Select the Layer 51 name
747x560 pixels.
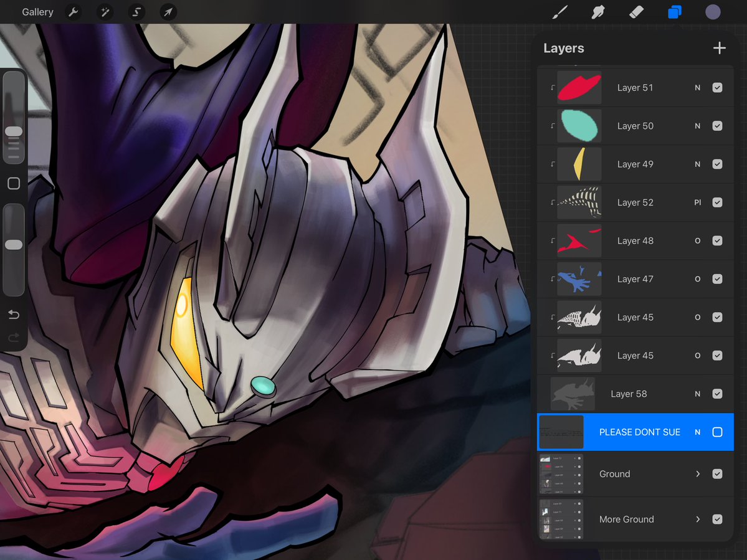[635, 88]
